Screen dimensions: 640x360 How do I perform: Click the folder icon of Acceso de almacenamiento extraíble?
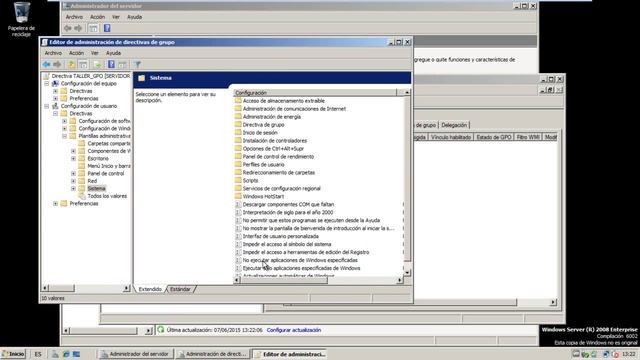click(238, 100)
